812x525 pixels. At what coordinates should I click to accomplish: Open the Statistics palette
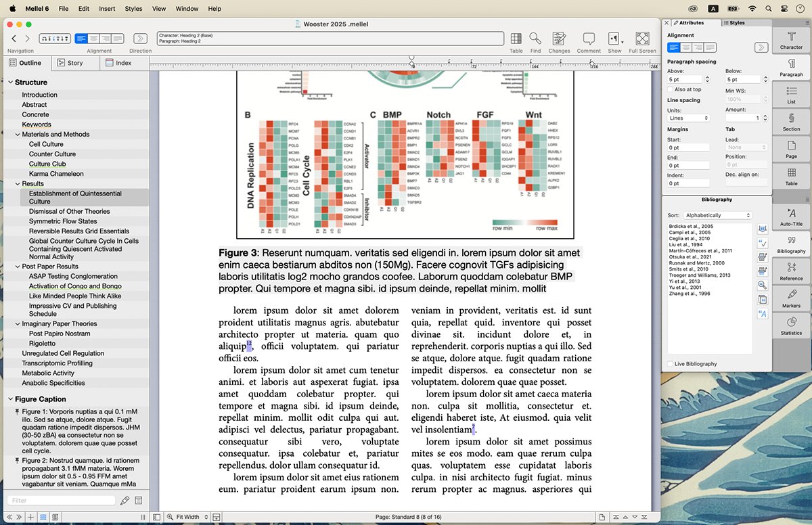[791, 325]
